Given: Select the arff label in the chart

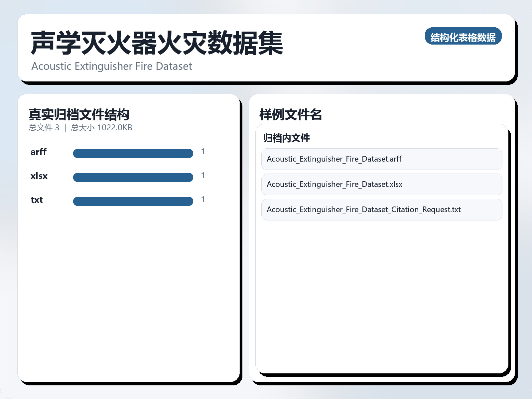Looking at the screenshot, I should point(39,152).
